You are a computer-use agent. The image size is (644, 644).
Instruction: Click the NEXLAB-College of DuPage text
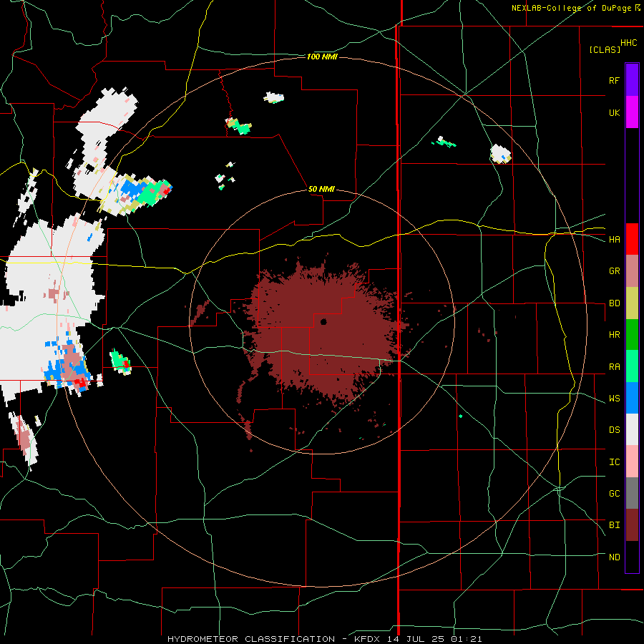(571, 8)
